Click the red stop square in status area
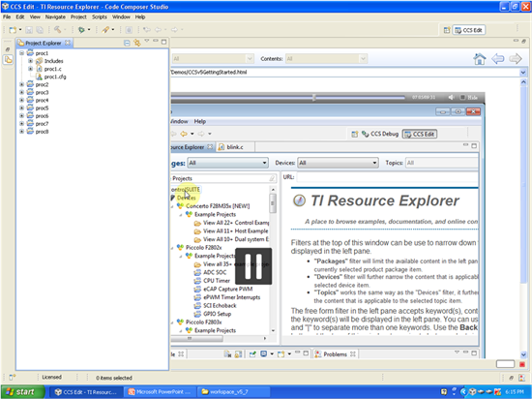532x399 pixels. (522, 364)
